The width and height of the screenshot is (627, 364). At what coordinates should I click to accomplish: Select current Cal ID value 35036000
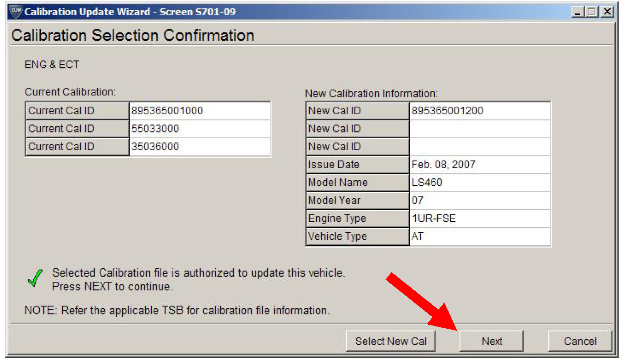155,146
